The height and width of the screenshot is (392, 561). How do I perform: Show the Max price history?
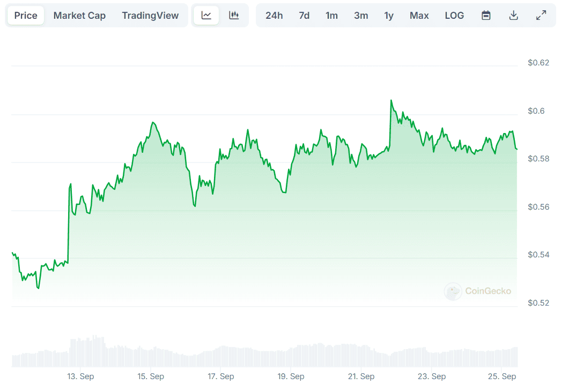click(x=419, y=16)
